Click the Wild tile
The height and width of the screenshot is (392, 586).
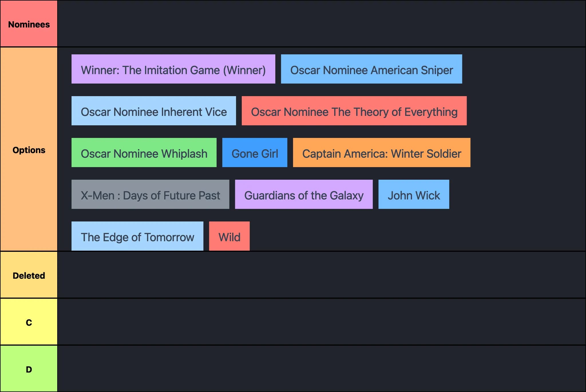[229, 237]
